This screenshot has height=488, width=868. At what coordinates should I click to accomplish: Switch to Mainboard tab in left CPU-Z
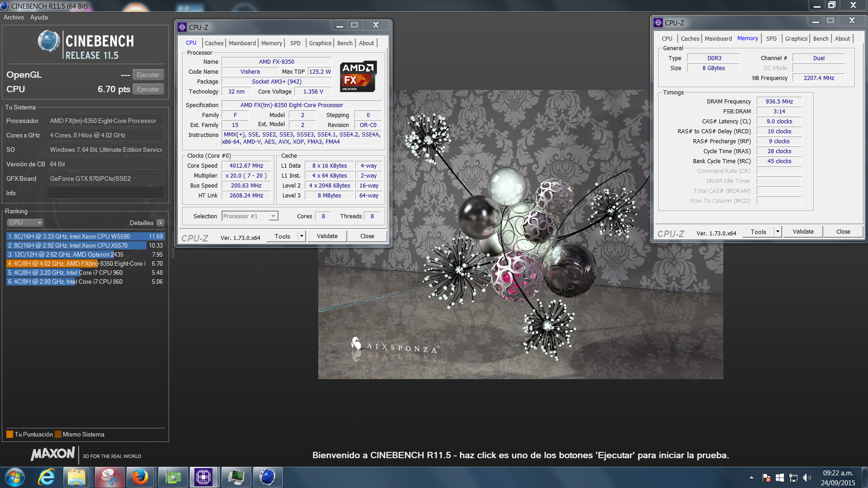pyautogui.click(x=242, y=43)
